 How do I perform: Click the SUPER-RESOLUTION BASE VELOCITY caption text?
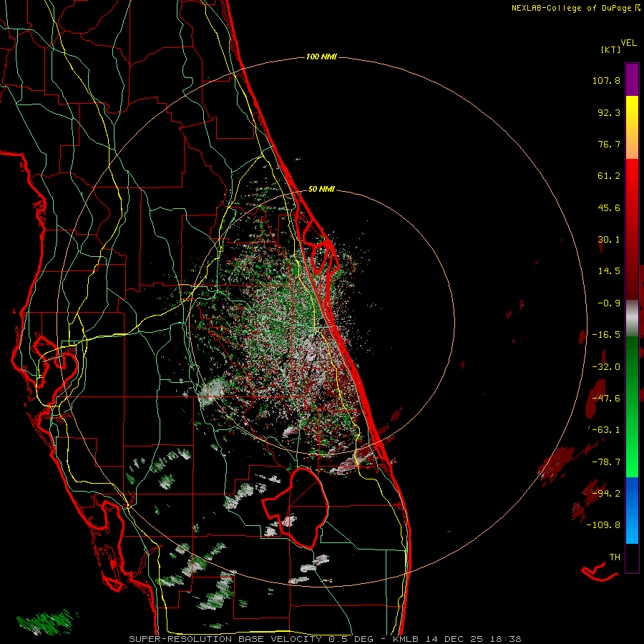click(225, 639)
